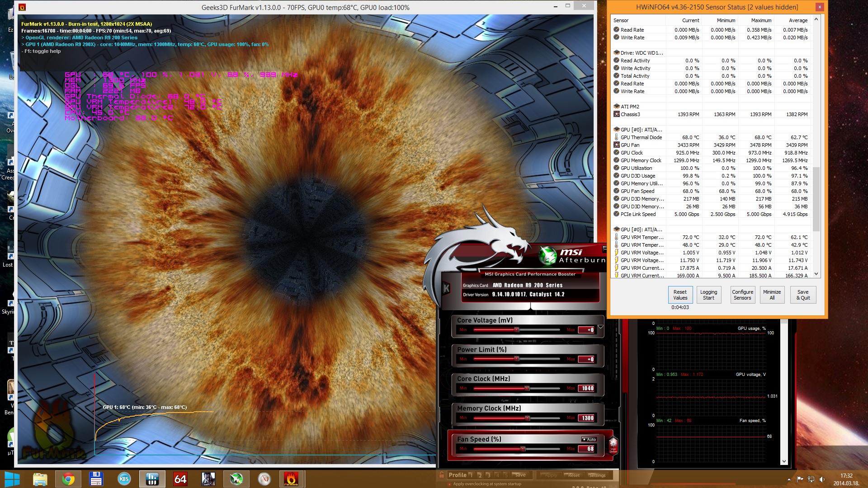868x488 pixels.
Task: Click the Sensor column header
Action: (638, 20)
